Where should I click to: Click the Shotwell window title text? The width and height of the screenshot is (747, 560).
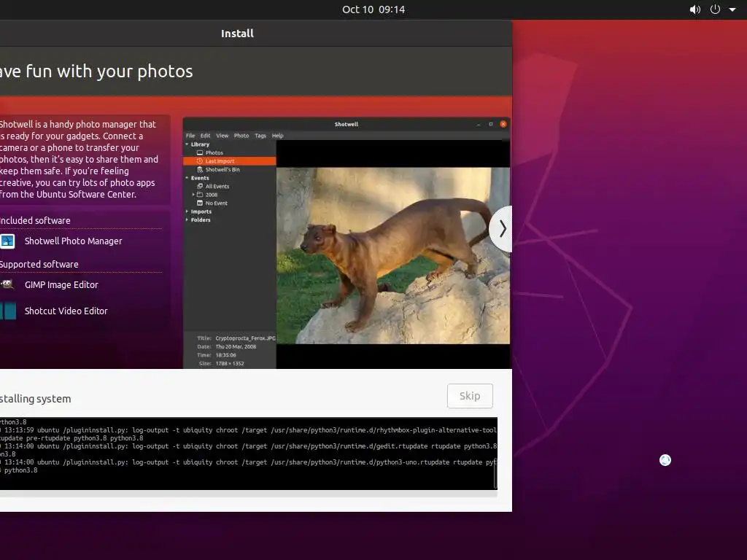click(347, 124)
